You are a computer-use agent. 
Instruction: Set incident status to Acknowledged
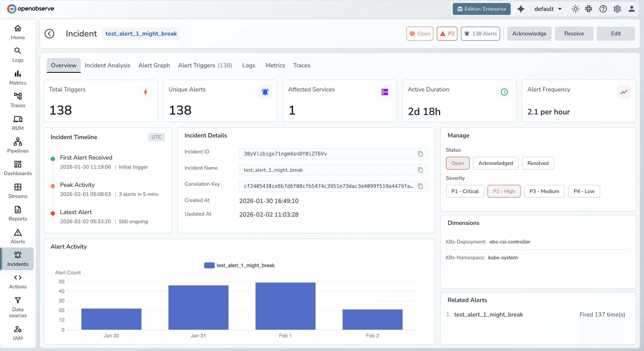coord(496,163)
